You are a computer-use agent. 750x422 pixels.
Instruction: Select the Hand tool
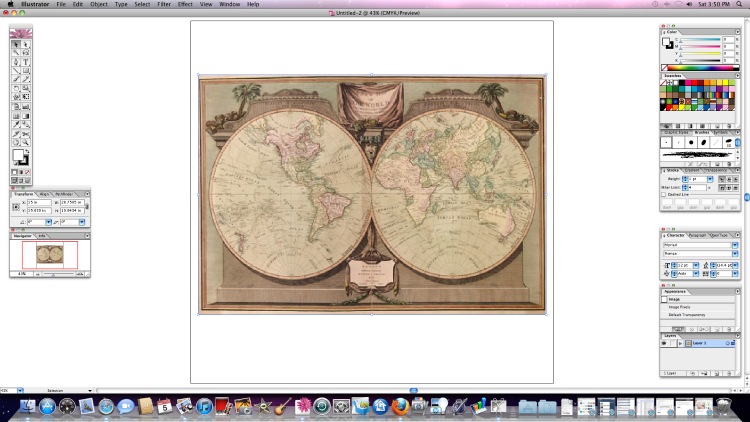[x=16, y=143]
